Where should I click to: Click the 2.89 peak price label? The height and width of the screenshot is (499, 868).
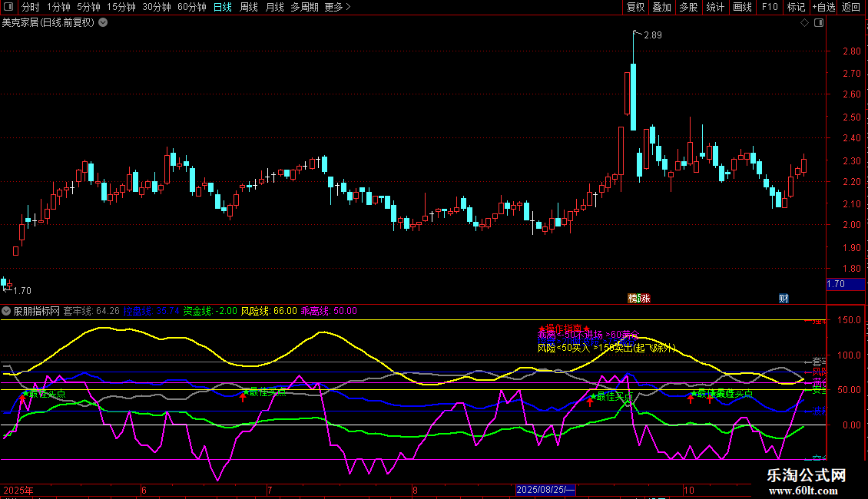pyautogui.click(x=652, y=35)
